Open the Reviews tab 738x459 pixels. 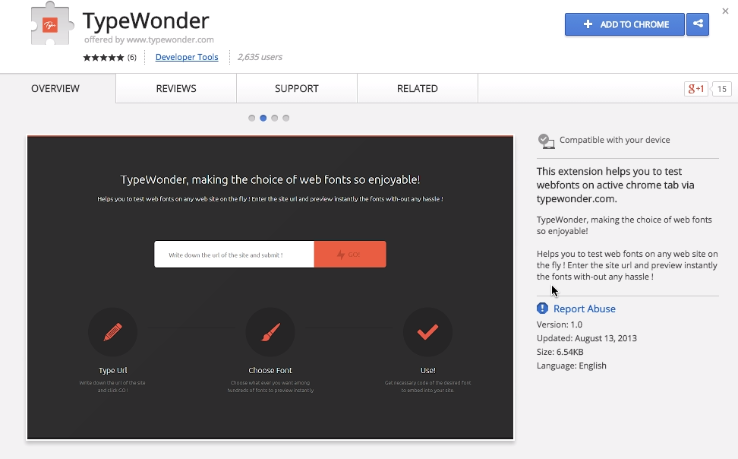(x=176, y=89)
